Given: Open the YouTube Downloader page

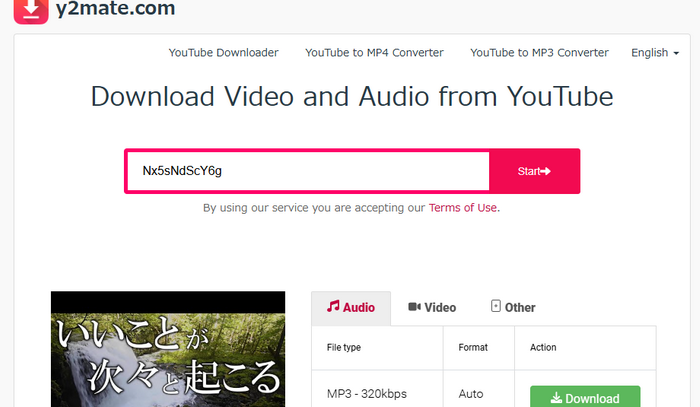Looking at the screenshot, I should pos(223,53).
